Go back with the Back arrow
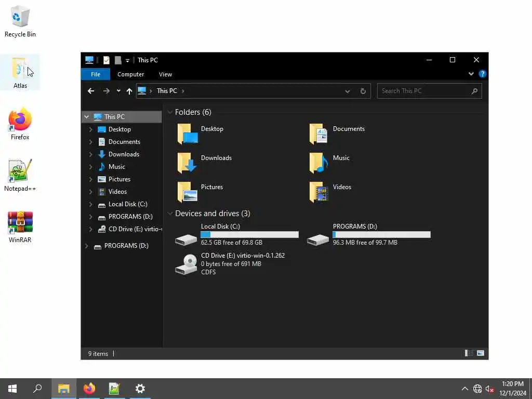532x399 pixels. click(x=91, y=91)
